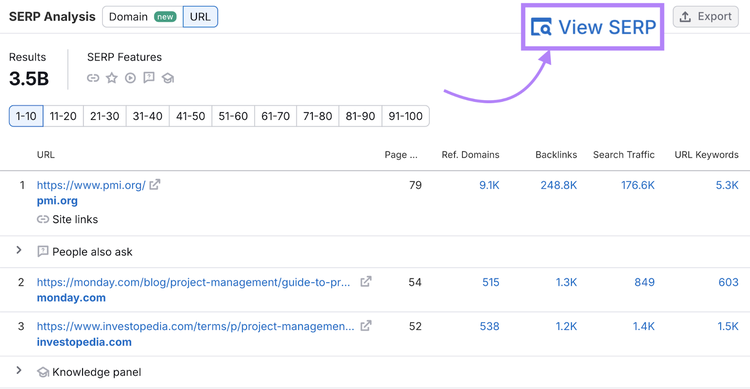Select results page 21-30
The image size is (750, 389).
click(x=105, y=116)
